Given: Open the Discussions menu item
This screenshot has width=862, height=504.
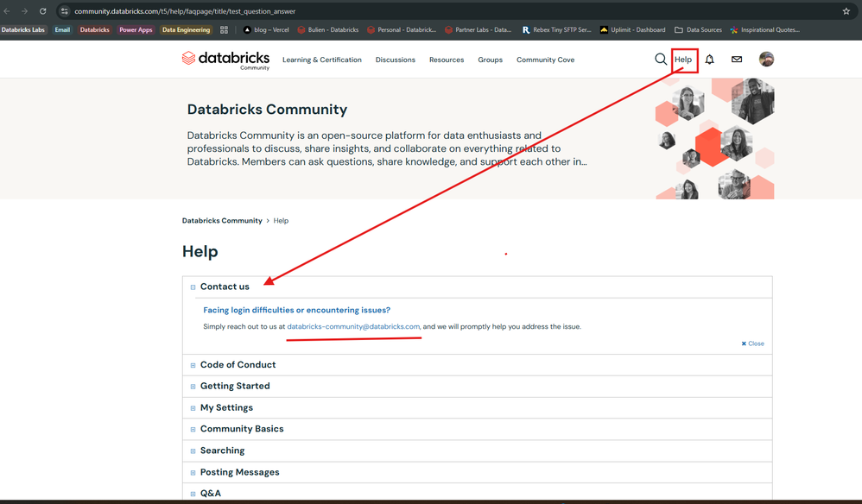Looking at the screenshot, I should click(396, 60).
